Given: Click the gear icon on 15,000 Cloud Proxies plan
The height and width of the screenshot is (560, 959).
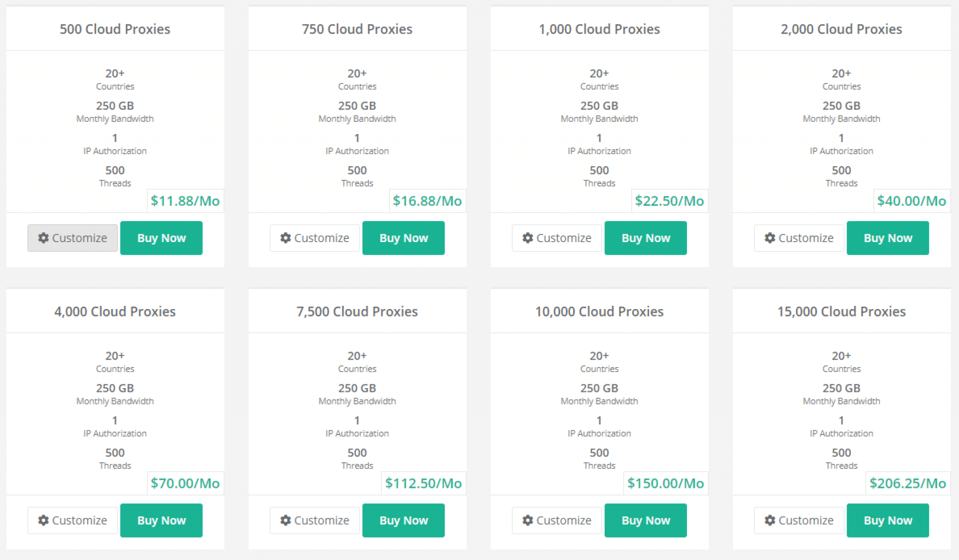Looking at the screenshot, I should (770, 520).
